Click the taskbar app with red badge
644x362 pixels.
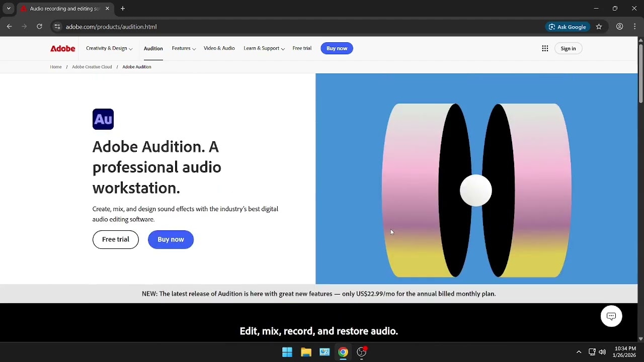click(x=362, y=352)
